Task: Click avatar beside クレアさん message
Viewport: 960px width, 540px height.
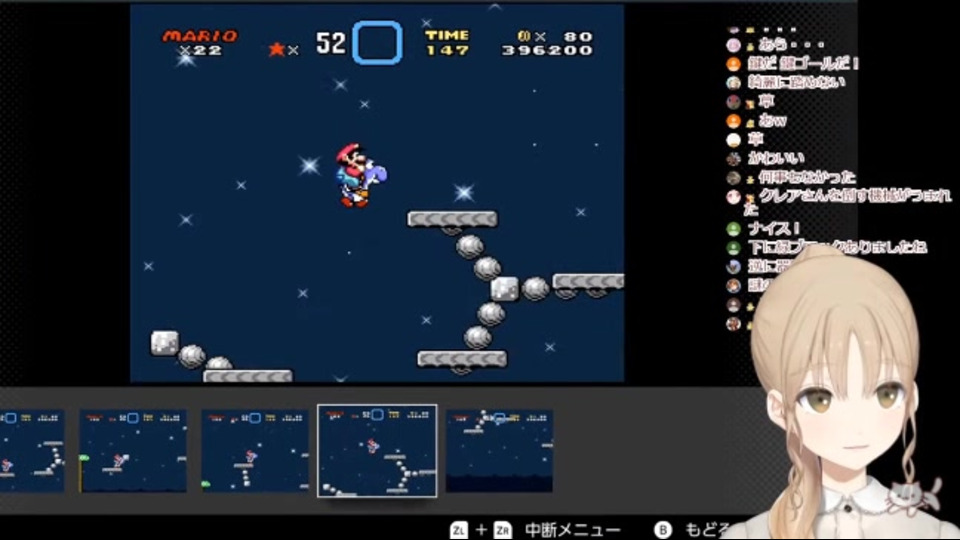Action: click(733, 197)
